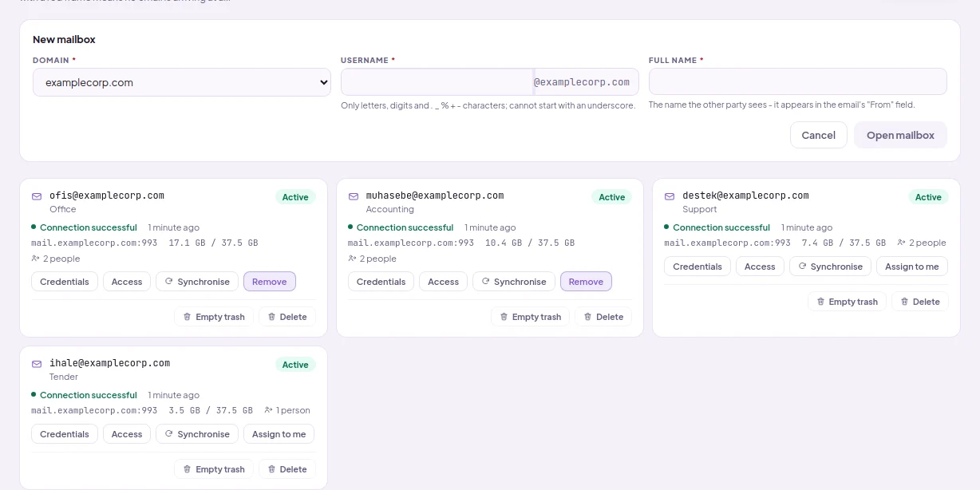Viewport: 980px width, 490px height.
Task: Click the 7.4 GB / 37.5 GB usage text
Action: (x=844, y=243)
